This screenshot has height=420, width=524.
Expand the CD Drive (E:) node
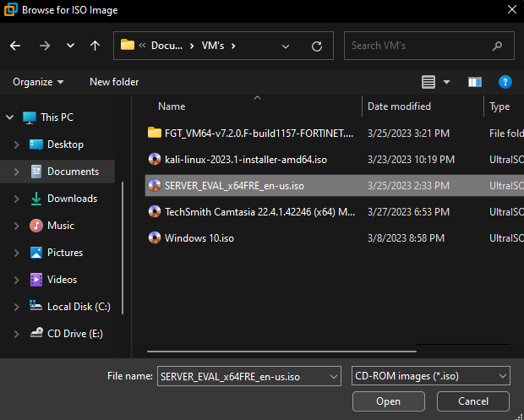pos(16,334)
